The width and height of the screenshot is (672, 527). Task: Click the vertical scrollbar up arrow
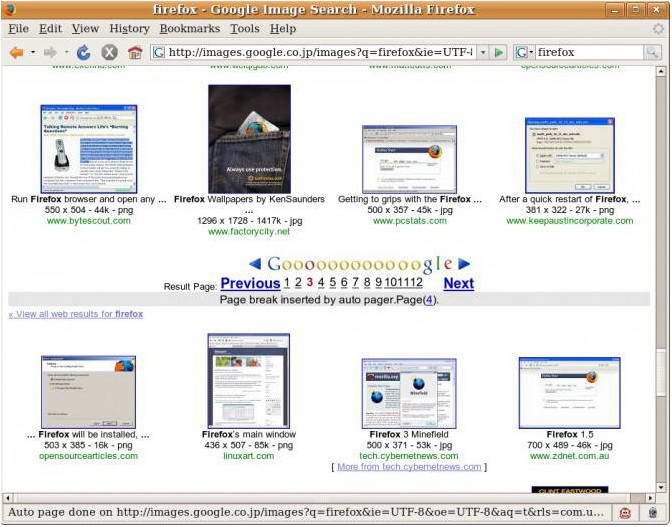coord(661,71)
